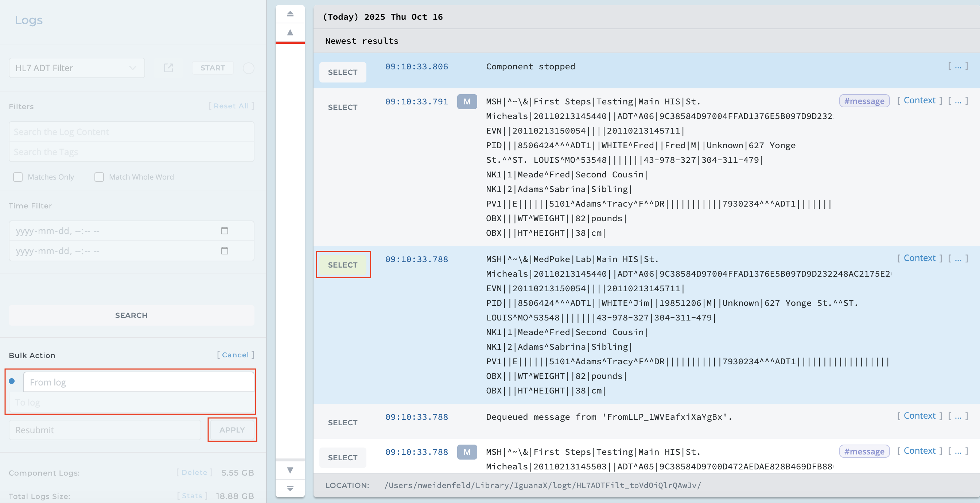The height and width of the screenshot is (503, 980).
Task: Open calendar picker for start time filter
Action: click(x=225, y=231)
